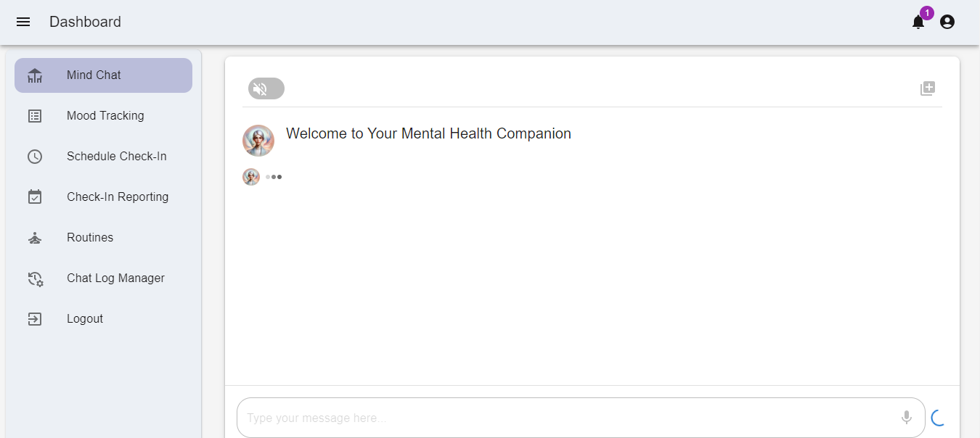Activate voice input via the microphone icon
Viewport: 980px width, 438px height.
906,418
